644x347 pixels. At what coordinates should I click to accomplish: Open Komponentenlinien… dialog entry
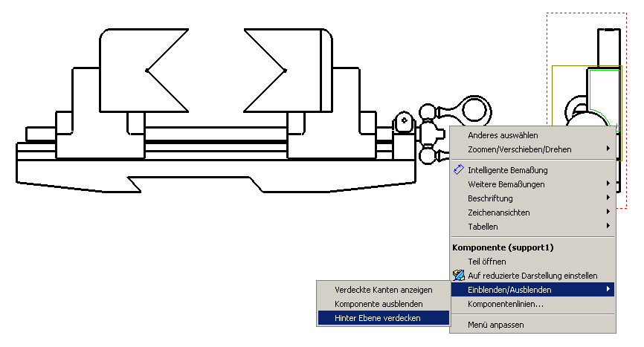pos(532,304)
